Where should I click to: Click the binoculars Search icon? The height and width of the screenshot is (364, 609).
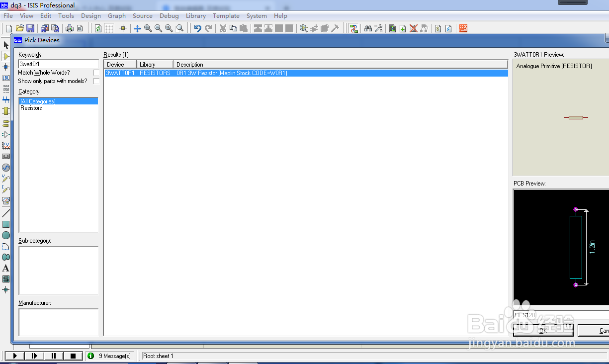(368, 28)
